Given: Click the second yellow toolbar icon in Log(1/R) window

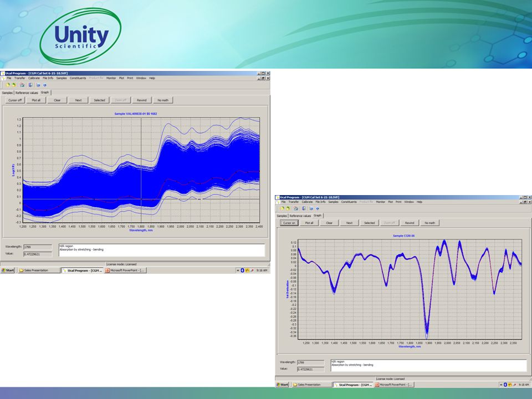Looking at the screenshot, I should [x=14, y=85].
